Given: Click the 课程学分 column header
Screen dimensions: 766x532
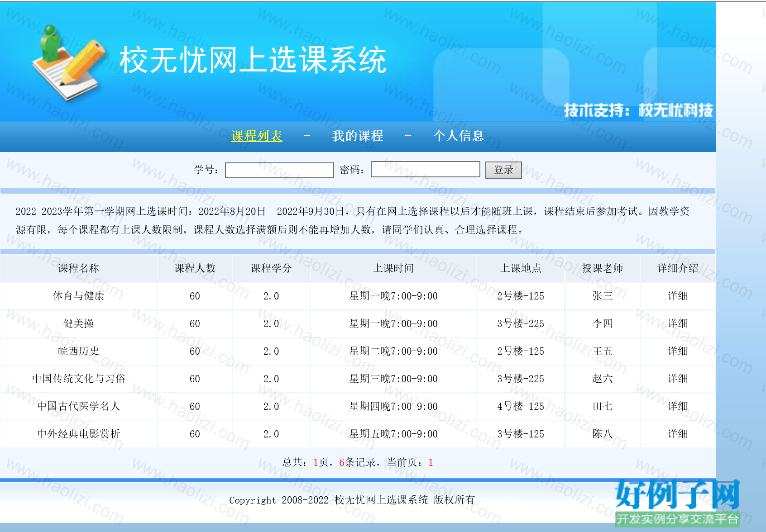Looking at the screenshot, I should point(271,268).
